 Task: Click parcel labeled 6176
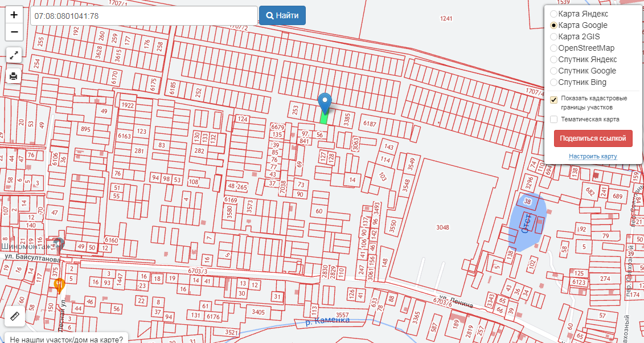[213, 316]
